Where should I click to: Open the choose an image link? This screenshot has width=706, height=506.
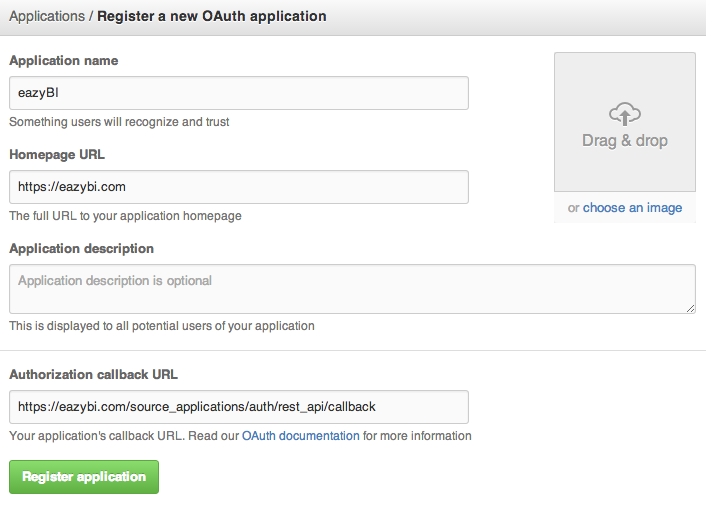pyautogui.click(x=632, y=208)
